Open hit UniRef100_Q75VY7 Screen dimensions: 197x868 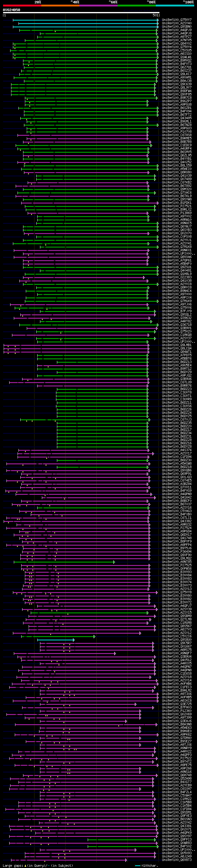click(177, 20)
